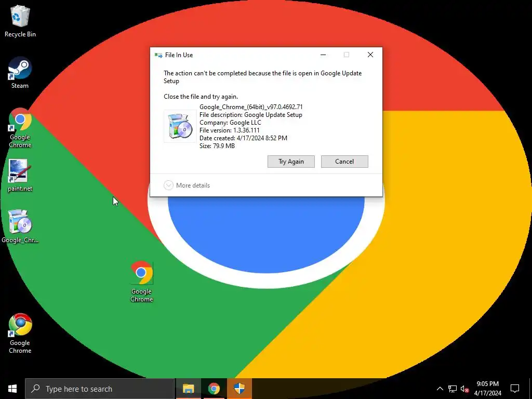Select the paint.net desktop shortcut
The width and height of the screenshot is (532, 399).
pyautogui.click(x=20, y=176)
